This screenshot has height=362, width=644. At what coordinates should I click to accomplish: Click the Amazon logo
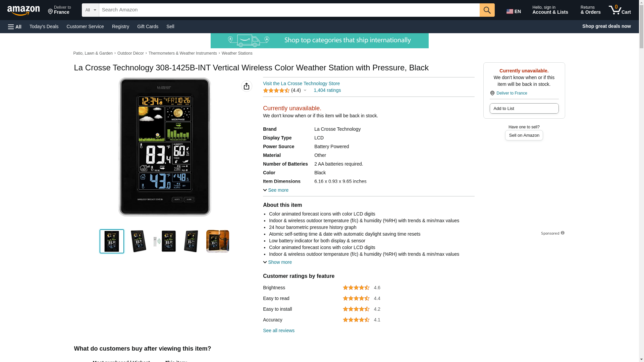(x=23, y=10)
